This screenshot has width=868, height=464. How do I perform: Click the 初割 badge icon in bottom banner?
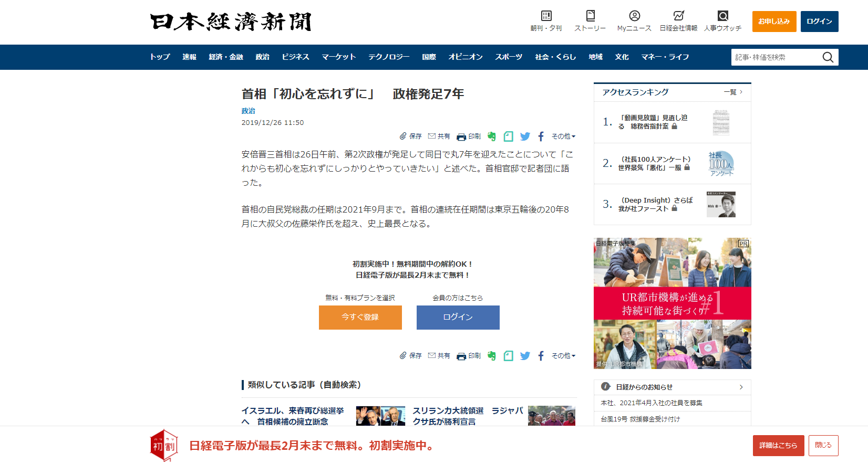164,446
